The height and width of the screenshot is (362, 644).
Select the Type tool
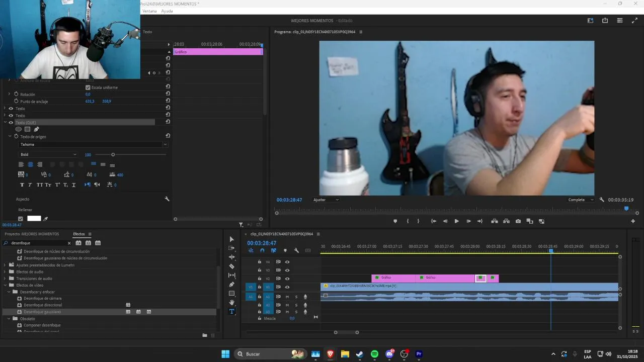[x=231, y=312]
